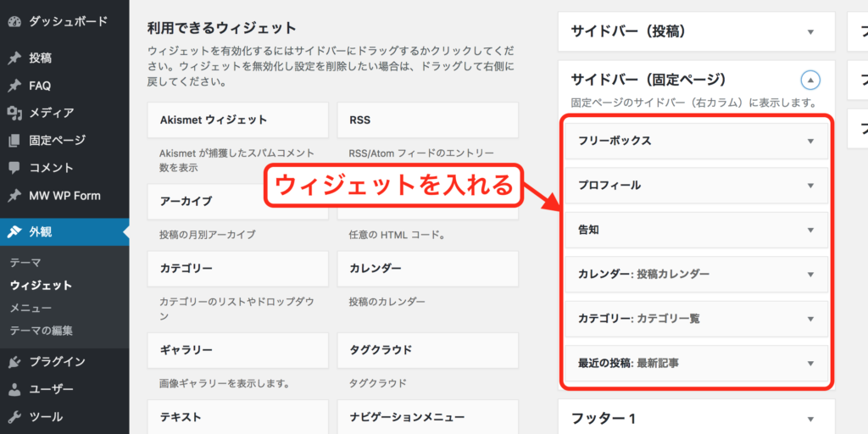
Task: Select the Akismet ウィジェット available widget
Action: (x=237, y=120)
